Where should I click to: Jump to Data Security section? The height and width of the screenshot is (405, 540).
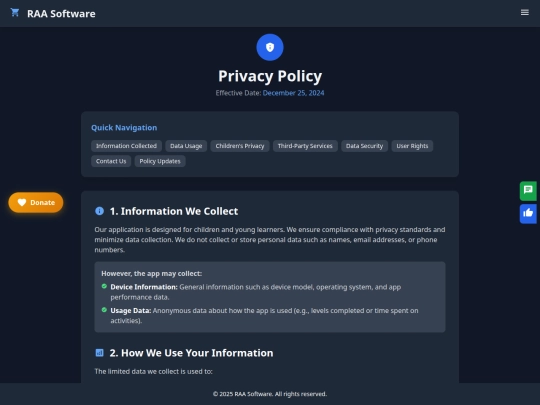click(364, 146)
